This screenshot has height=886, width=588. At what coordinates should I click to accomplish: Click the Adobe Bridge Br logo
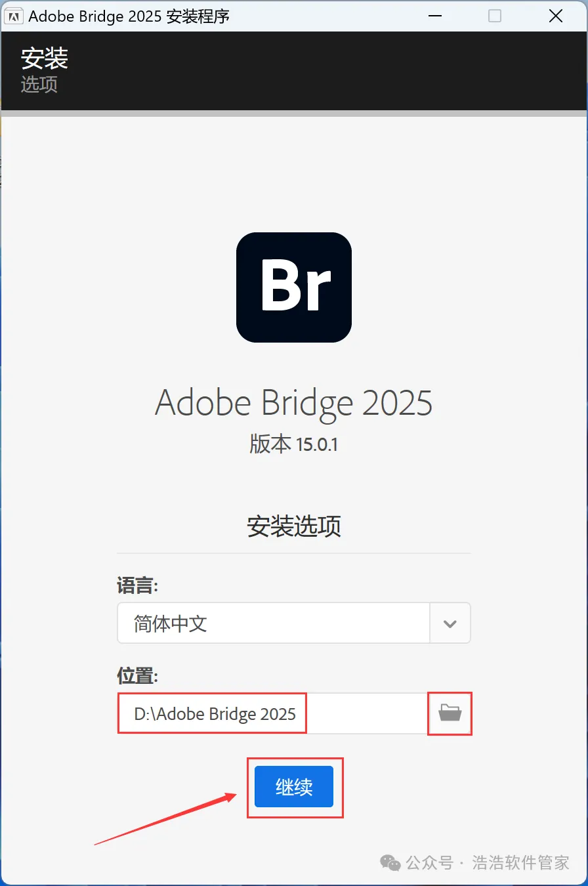point(294,287)
